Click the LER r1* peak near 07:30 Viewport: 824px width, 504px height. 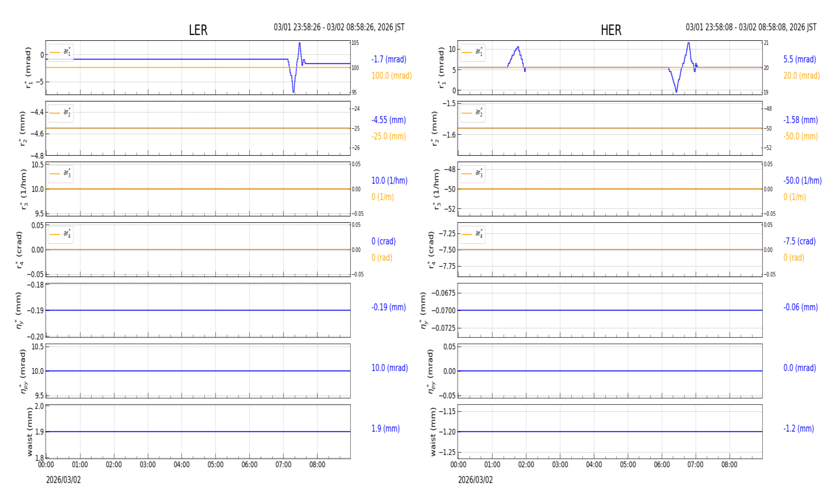pyautogui.click(x=299, y=44)
